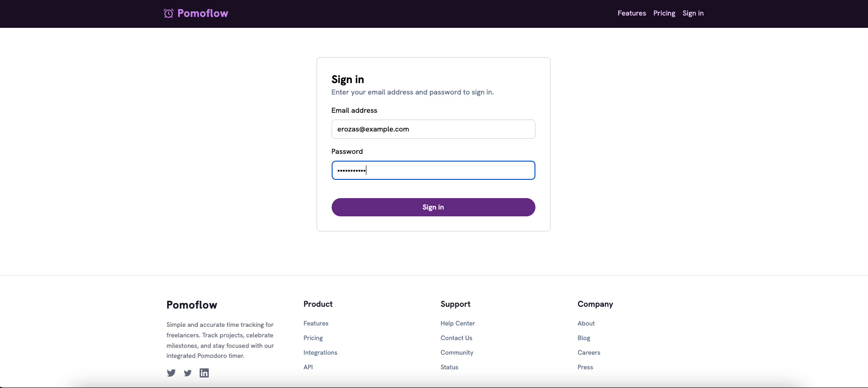This screenshot has height=388, width=868.
Task: Click Sign in on the top navbar
Action: click(x=693, y=13)
